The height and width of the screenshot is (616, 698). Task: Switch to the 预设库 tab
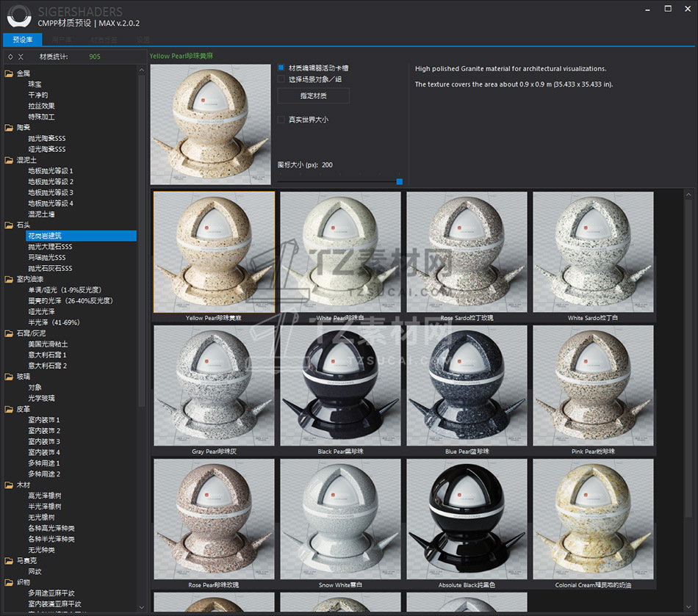coord(23,40)
